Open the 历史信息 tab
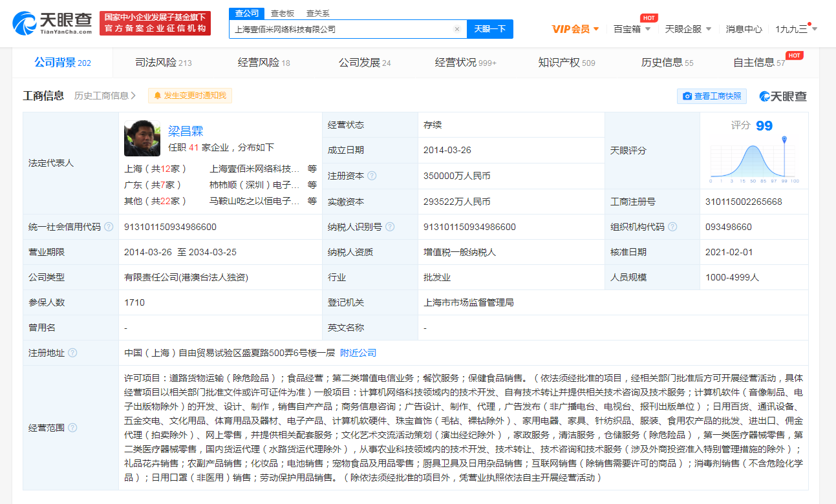 click(x=667, y=63)
